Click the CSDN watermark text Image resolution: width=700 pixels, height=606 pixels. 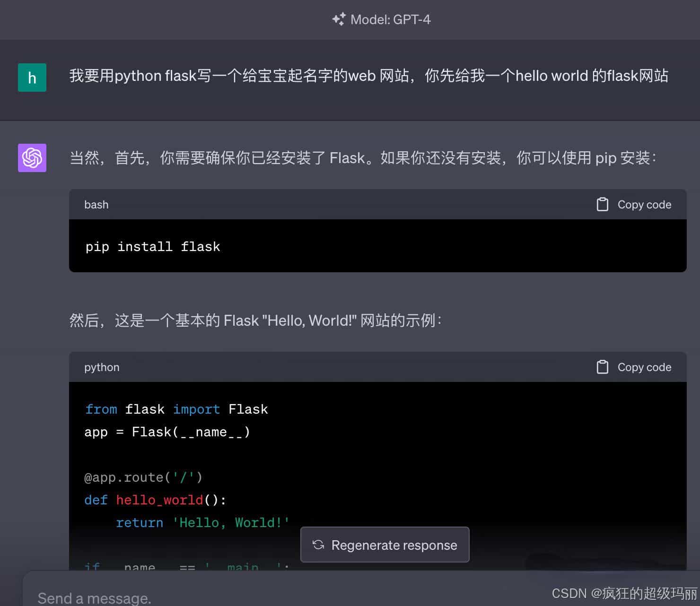(625, 594)
